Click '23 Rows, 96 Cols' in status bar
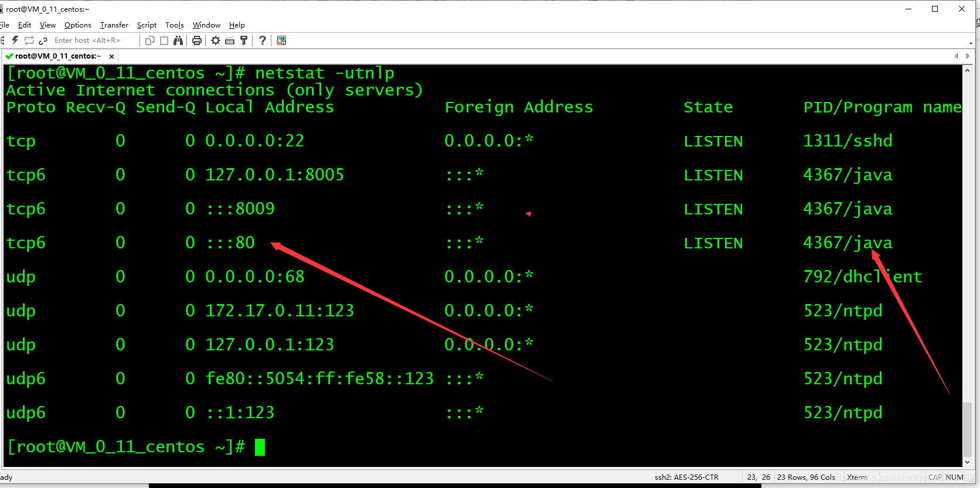 [x=806, y=477]
